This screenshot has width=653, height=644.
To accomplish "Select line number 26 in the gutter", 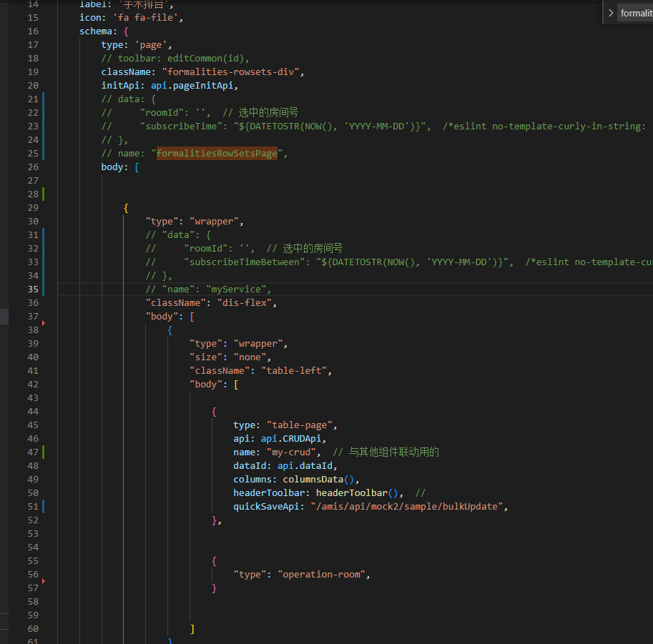I will coord(33,167).
